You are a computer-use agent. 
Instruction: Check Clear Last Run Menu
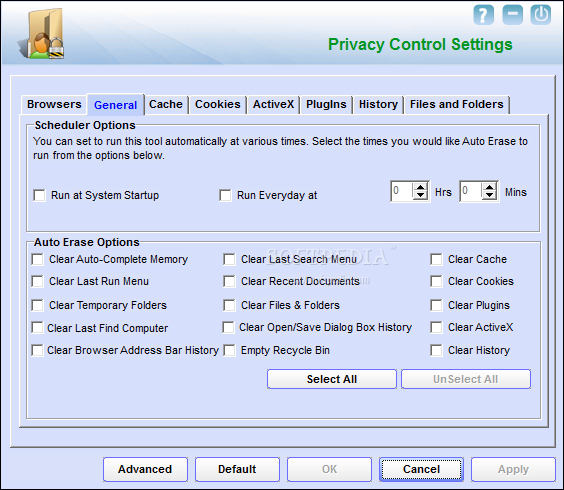click(37, 281)
